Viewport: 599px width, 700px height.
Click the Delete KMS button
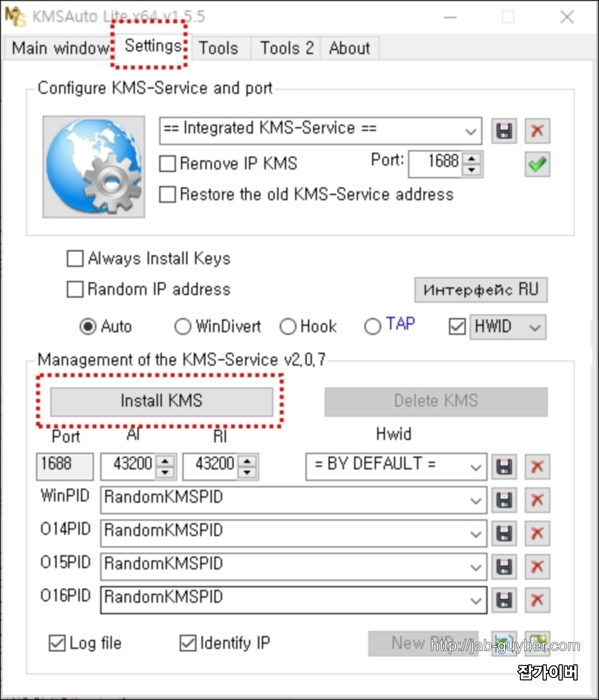[436, 401]
